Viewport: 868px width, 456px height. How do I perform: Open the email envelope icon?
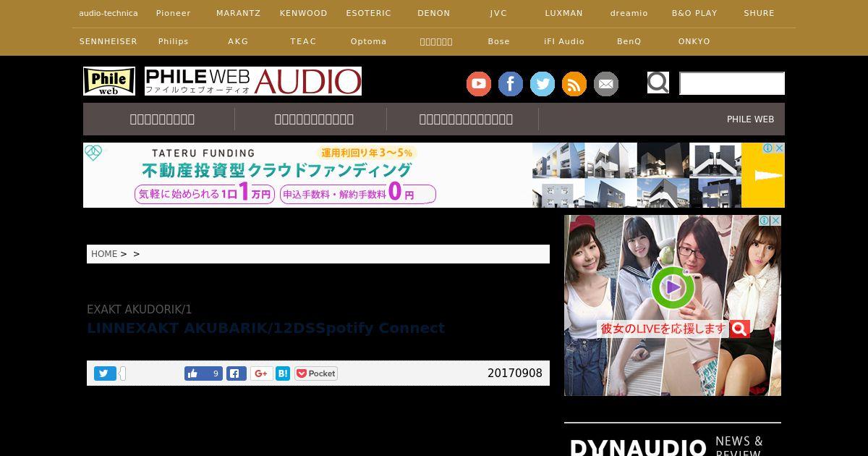(606, 84)
